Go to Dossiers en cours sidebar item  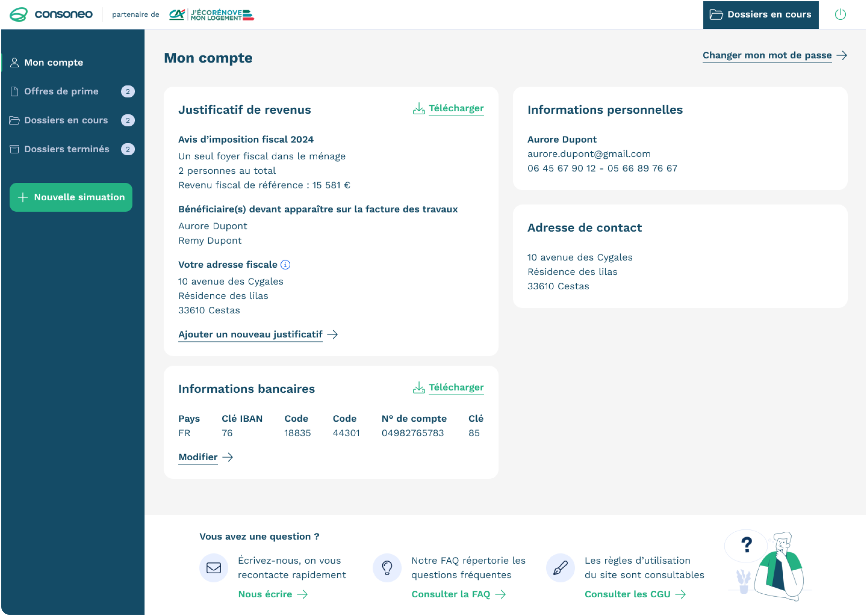click(66, 120)
